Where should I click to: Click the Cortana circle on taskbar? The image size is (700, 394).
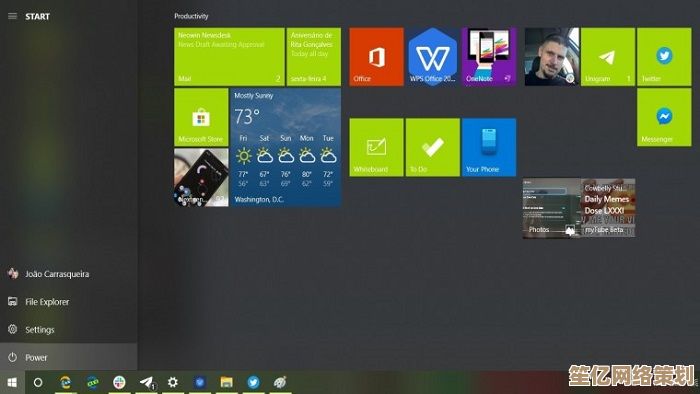[38, 382]
